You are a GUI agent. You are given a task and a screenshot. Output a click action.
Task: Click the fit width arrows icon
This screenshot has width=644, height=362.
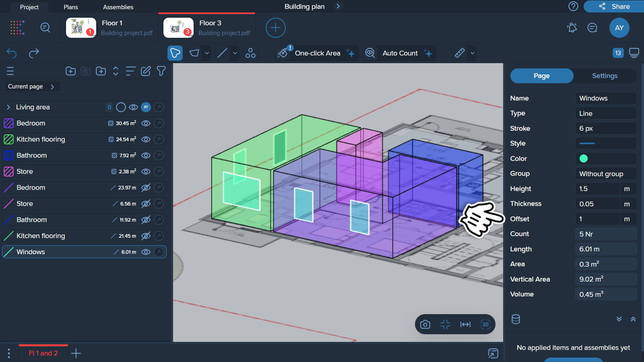point(465,325)
